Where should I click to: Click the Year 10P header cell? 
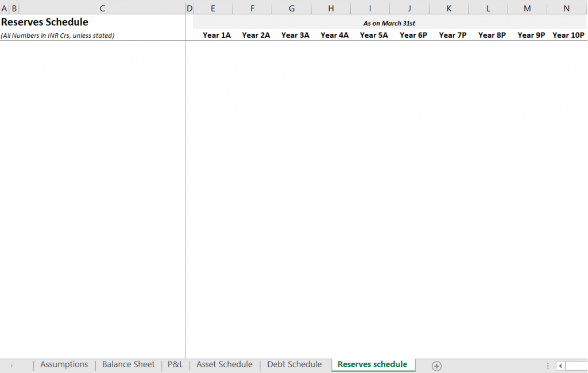[x=568, y=35]
